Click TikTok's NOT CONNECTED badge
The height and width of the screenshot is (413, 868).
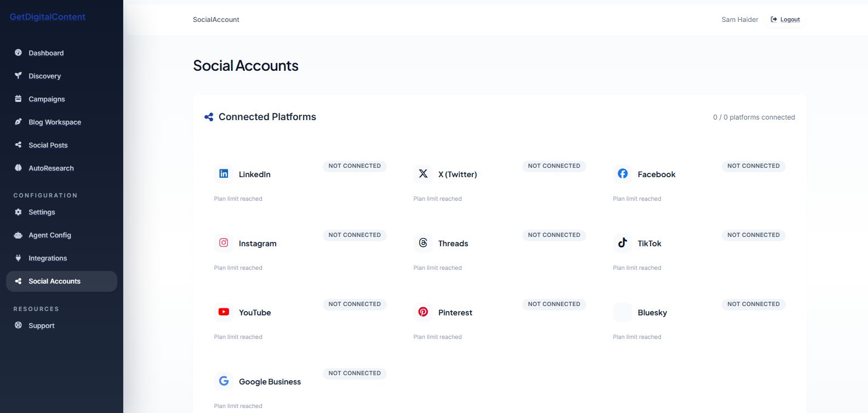tap(753, 235)
